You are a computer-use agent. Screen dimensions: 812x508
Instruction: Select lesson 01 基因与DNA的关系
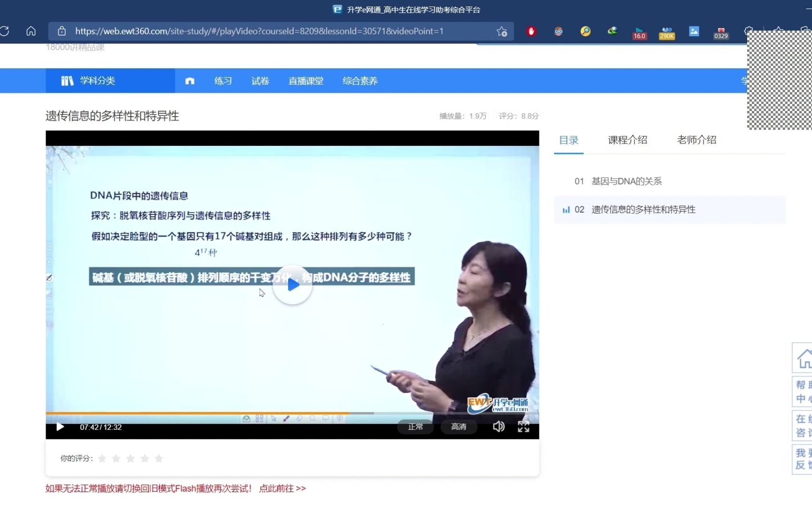pyautogui.click(x=670, y=181)
